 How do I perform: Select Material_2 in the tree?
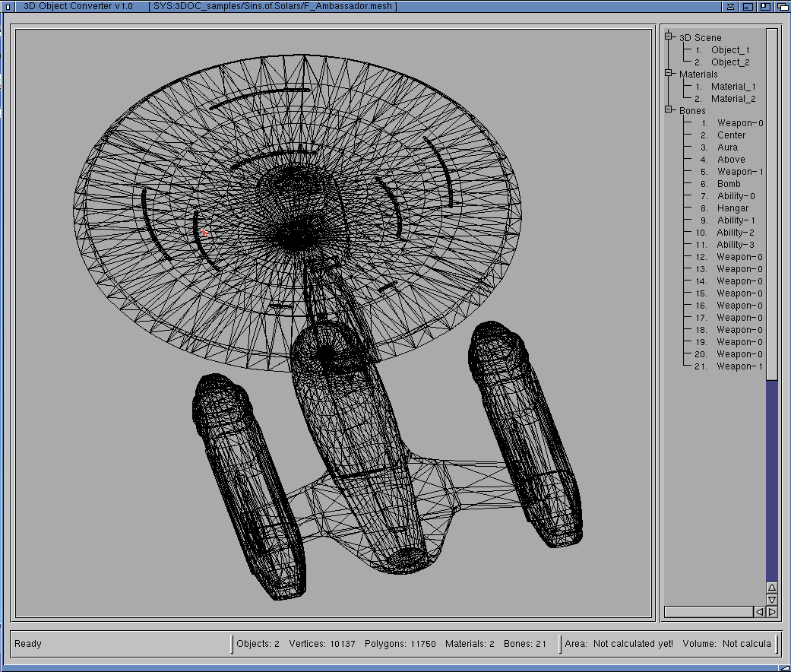point(732,99)
